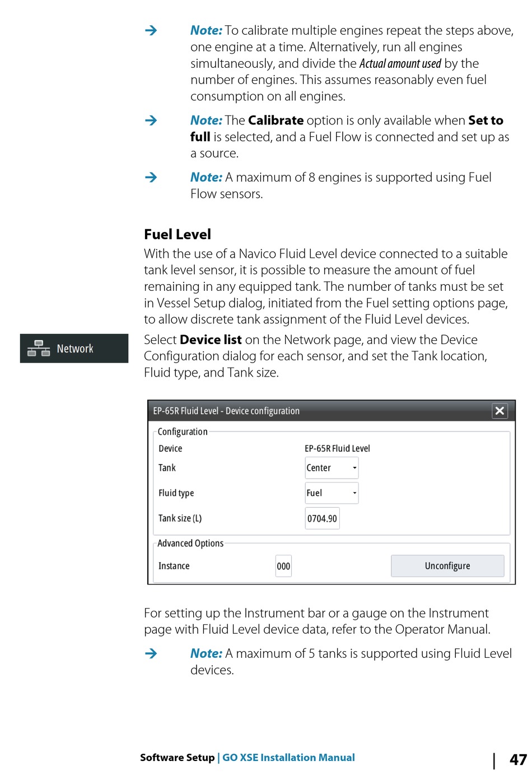This screenshot has height=775, width=532.
Task: Click the Software Setup footer text
Action: [177, 758]
